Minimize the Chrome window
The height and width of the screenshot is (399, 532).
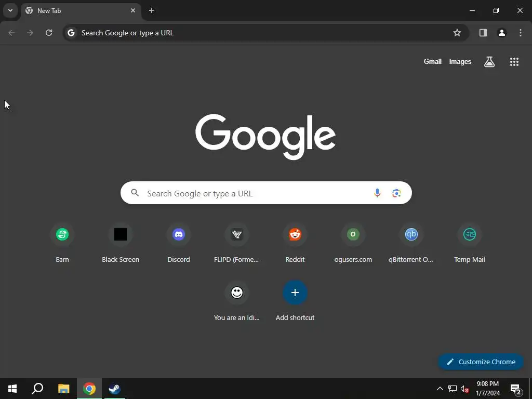coord(472,10)
